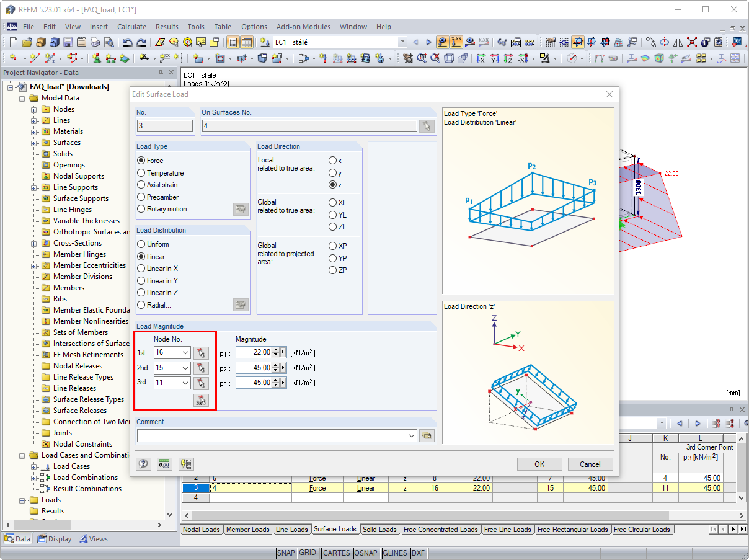749x560 pixels.
Task: Create a new project with the New icon
Action: pyautogui.click(x=13, y=42)
